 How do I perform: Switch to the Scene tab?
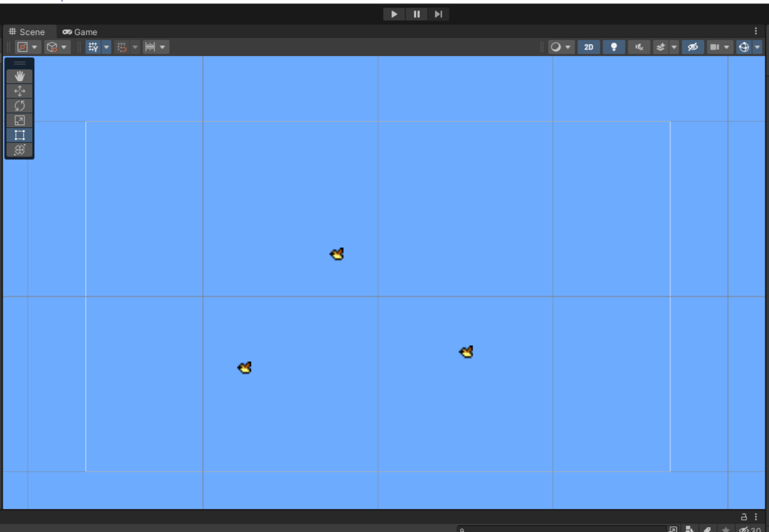27,32
